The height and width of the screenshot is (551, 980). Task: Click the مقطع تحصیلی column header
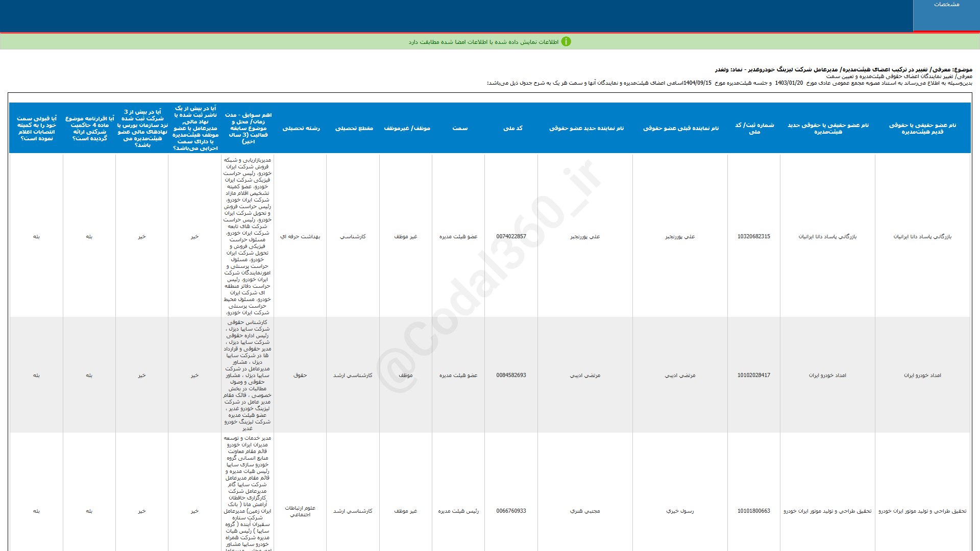pyautogui.click(x=354, y=128)
